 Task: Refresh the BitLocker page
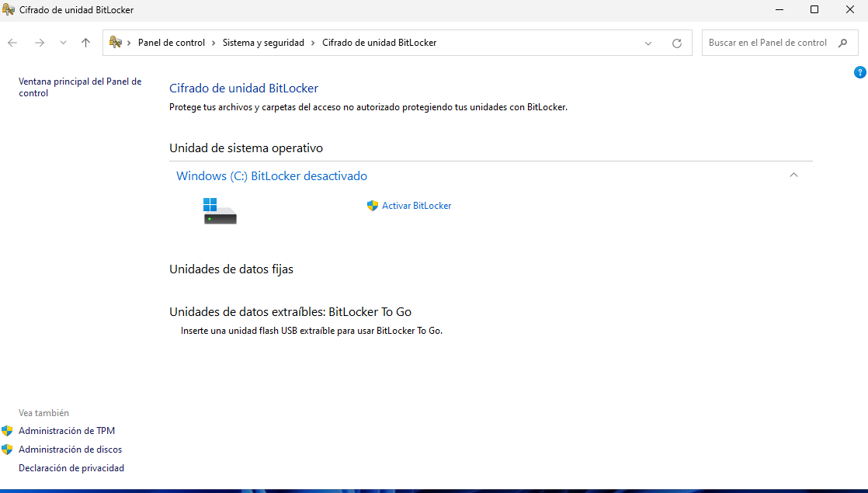click(x=676, y=43)
